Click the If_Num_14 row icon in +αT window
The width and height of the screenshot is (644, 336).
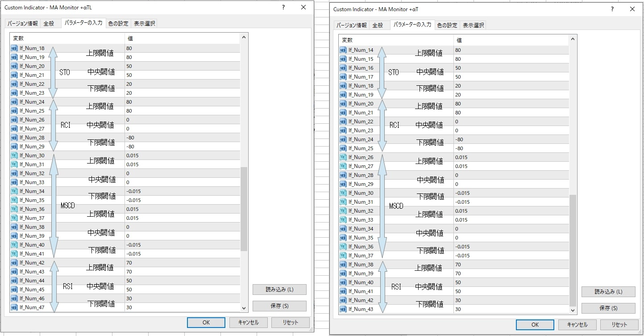click(x=343, y=50)
